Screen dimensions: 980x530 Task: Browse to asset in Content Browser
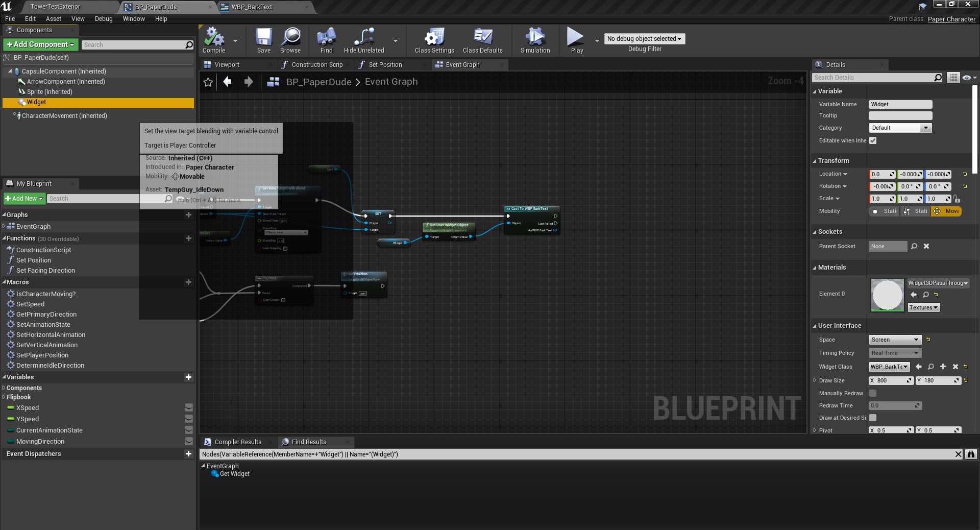coord(290,40)
